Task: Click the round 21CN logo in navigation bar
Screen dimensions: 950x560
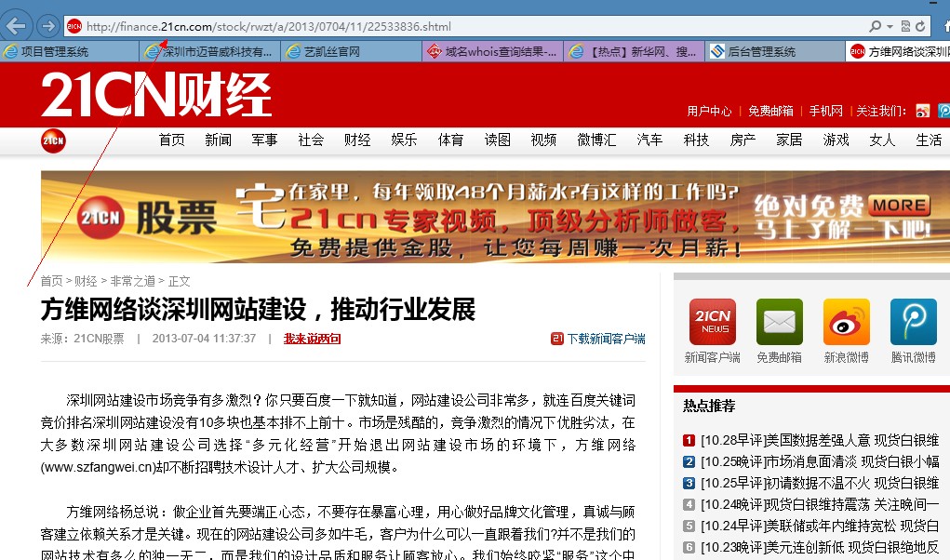Action: (53, 140)
